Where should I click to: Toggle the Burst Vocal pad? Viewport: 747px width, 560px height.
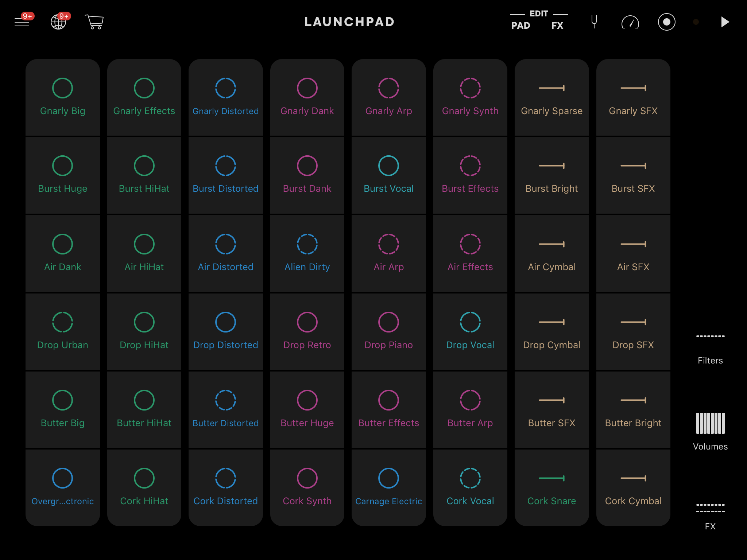[x=388, y=175]
